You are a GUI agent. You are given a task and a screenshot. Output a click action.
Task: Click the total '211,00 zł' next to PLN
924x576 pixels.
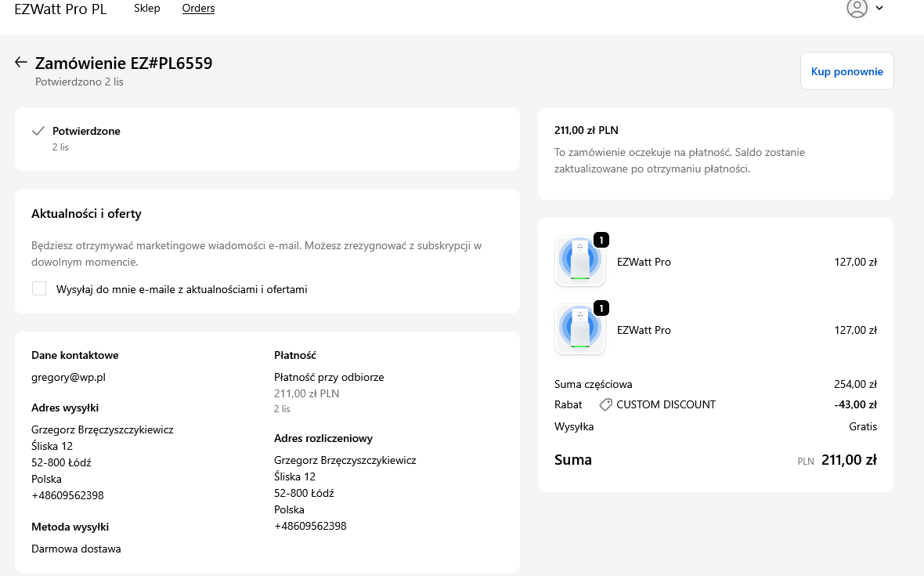pyautogui.click(x=849, y=460)
